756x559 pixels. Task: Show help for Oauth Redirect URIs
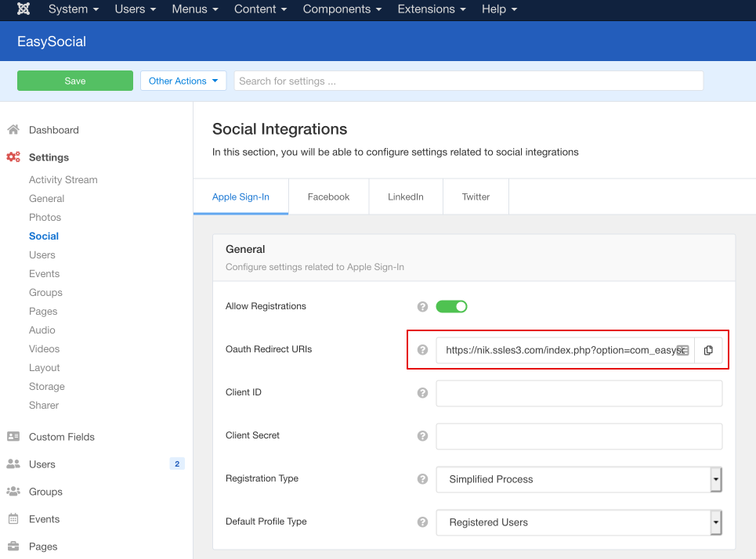[x=422, y=350]
